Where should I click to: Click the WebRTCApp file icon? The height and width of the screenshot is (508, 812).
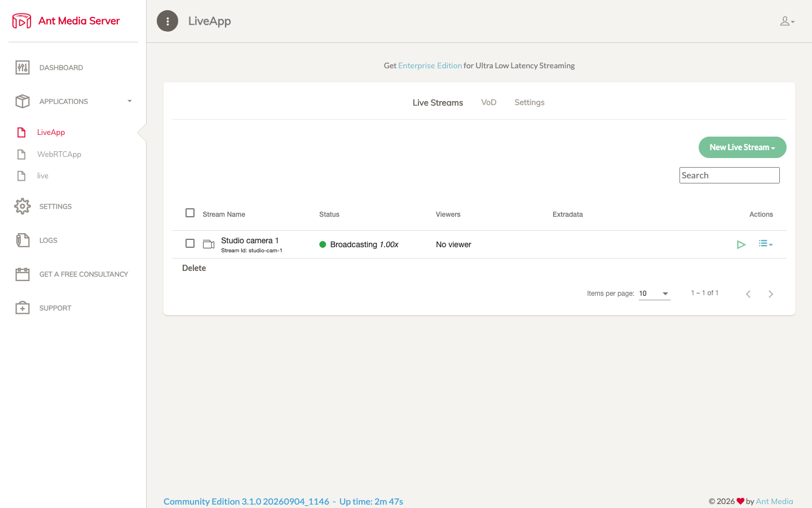[x=21, y=155]
